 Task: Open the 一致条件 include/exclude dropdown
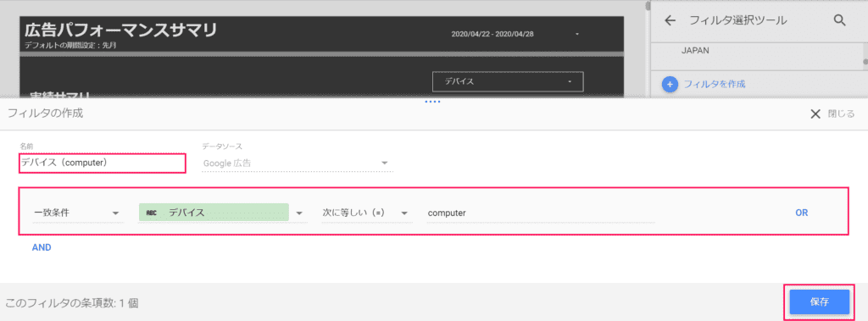[x=77, y=213]
